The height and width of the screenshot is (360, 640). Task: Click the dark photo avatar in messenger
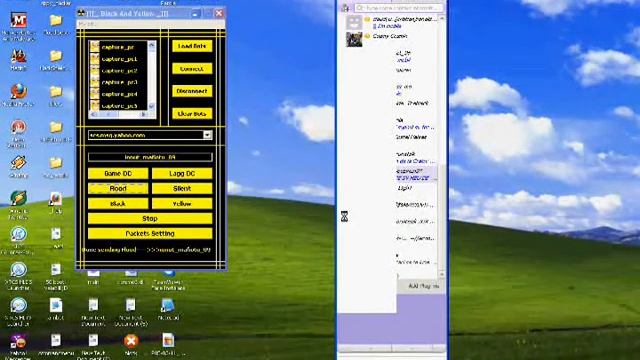coord(354,40)
